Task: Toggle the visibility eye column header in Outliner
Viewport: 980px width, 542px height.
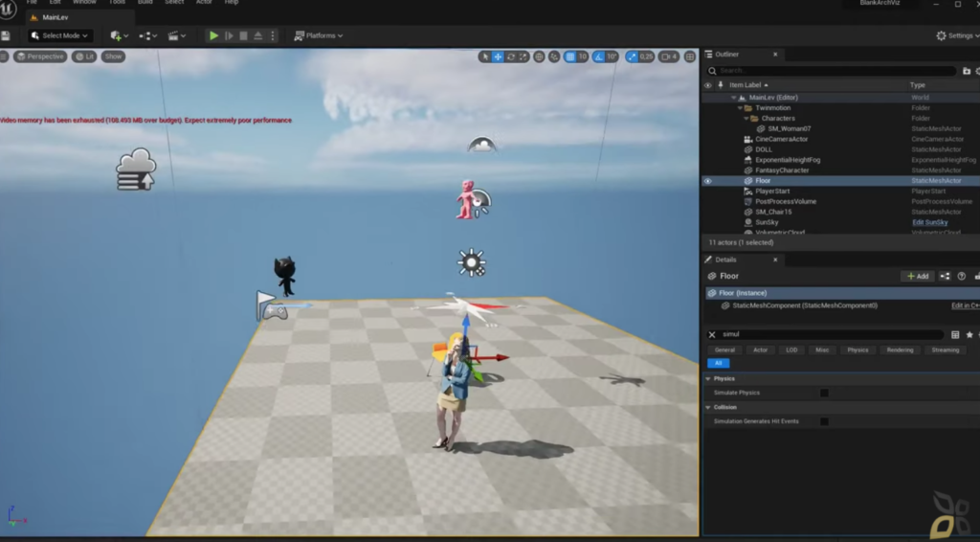Action: [707, 85]
